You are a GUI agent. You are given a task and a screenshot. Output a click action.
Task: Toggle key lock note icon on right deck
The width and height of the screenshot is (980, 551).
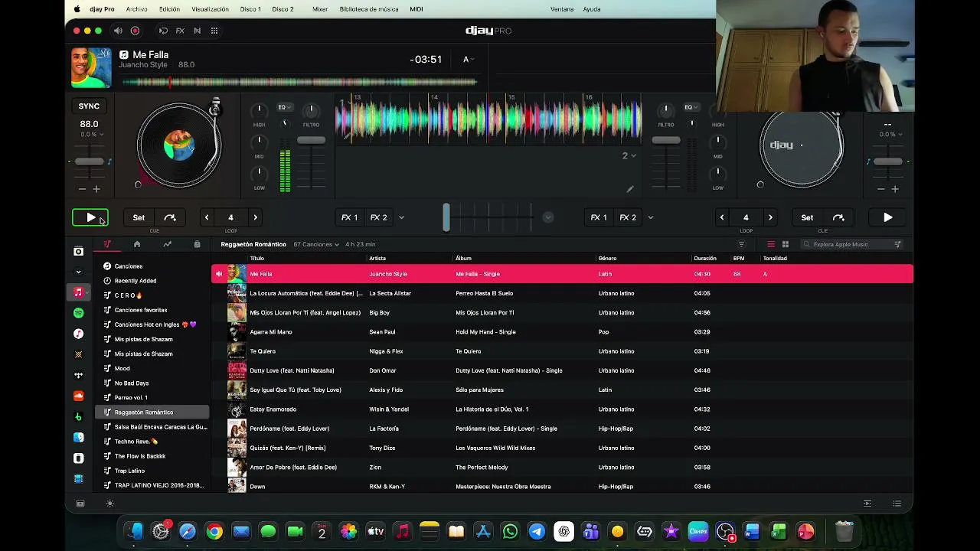point(868,161)
